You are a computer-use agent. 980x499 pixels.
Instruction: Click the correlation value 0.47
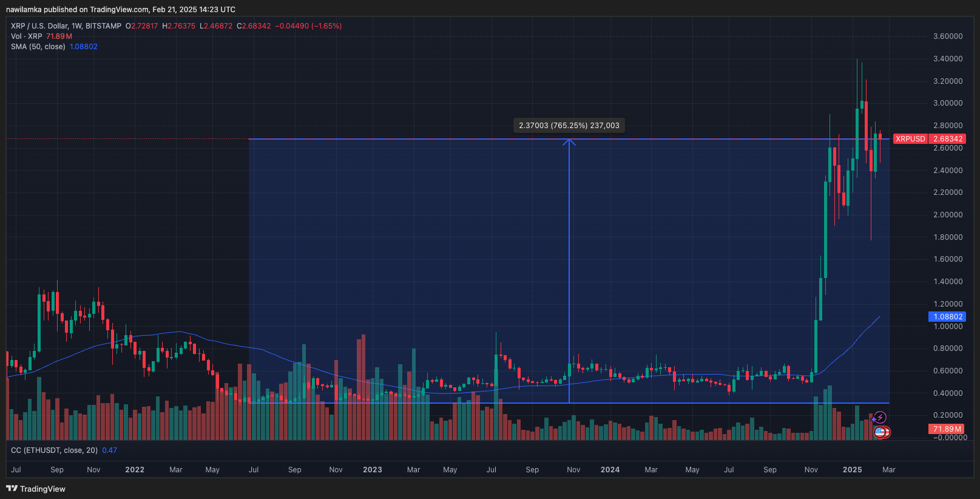[x=110, y=450]
